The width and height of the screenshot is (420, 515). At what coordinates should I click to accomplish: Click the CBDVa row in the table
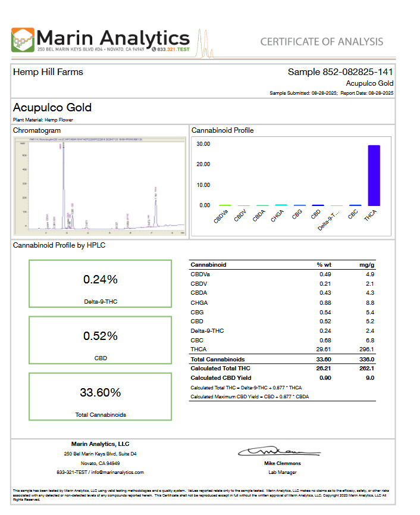pos(283,274)
